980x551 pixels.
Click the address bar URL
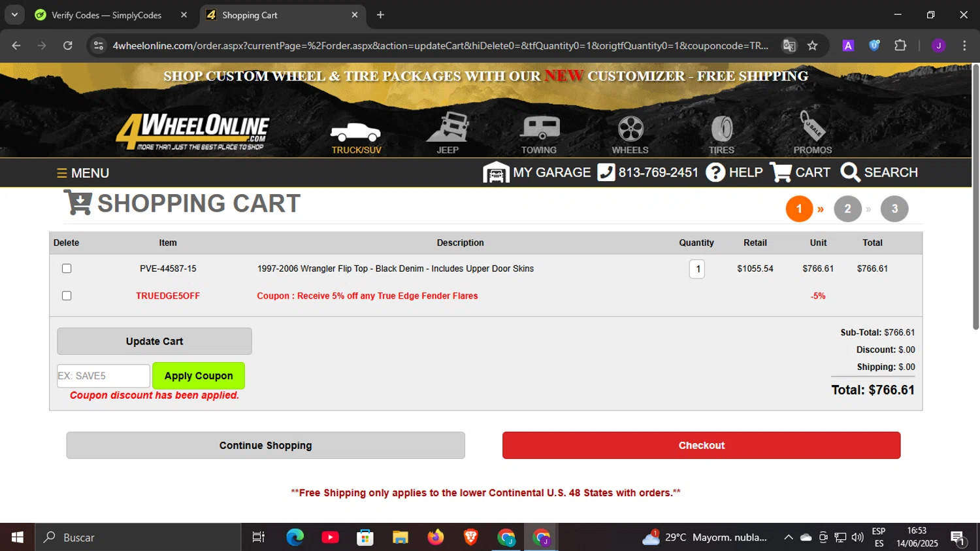[440, 46]
